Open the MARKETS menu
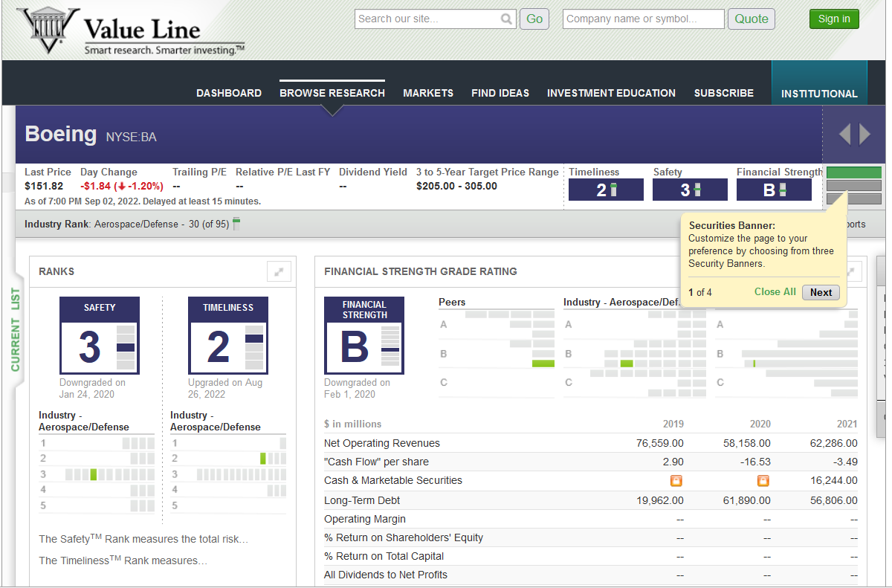Screen dimensions: 892x588 pyautogui.click(x=428, y=93)
